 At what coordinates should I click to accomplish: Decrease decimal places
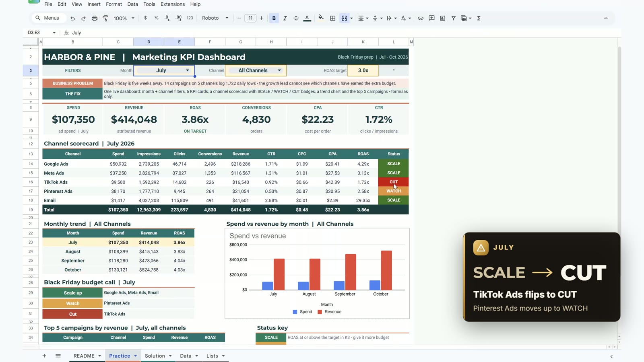167,18
